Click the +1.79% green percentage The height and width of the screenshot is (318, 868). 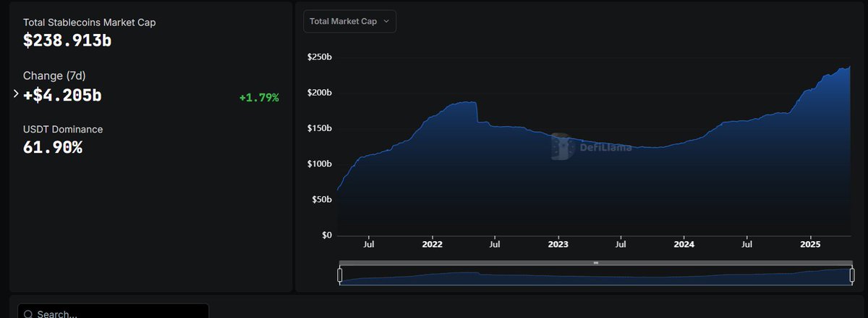[x=259, y=97]
